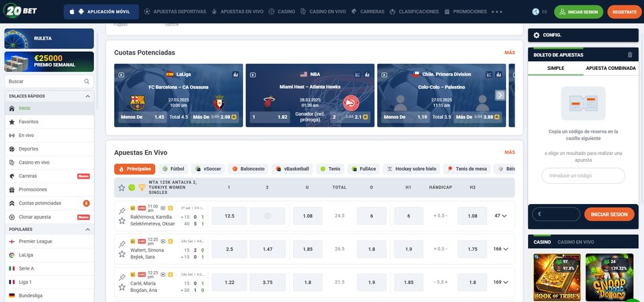
Task: Open Clonar apuesta in the sidebar
Action: pos(49,217)
